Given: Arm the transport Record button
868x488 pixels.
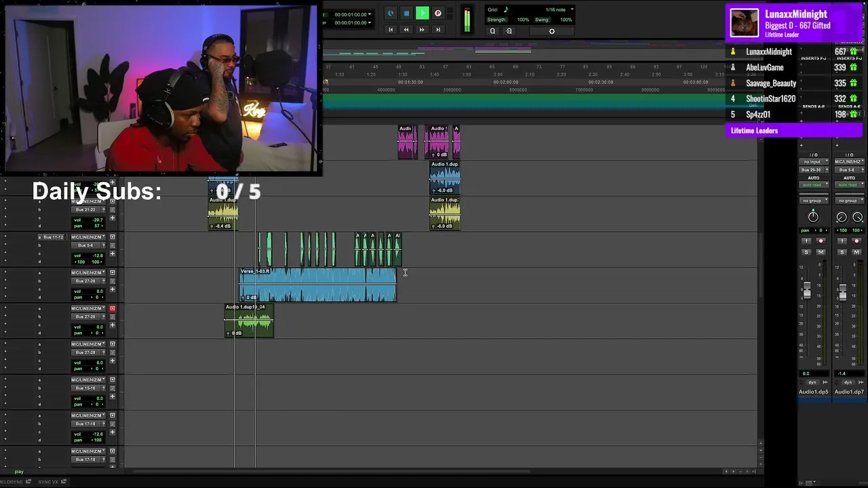Looking at the screenshot, I should click(438, 14).
